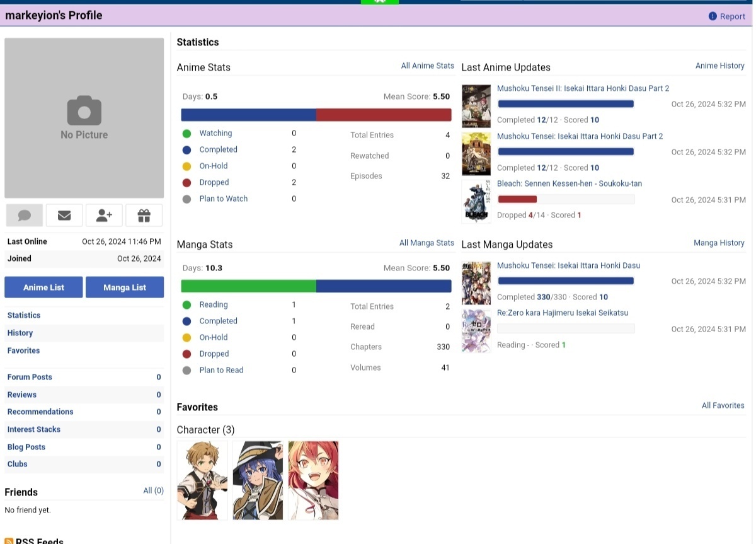
Task: Click the add friend icon
Action: pyautogui.click(x=104, y=216)
